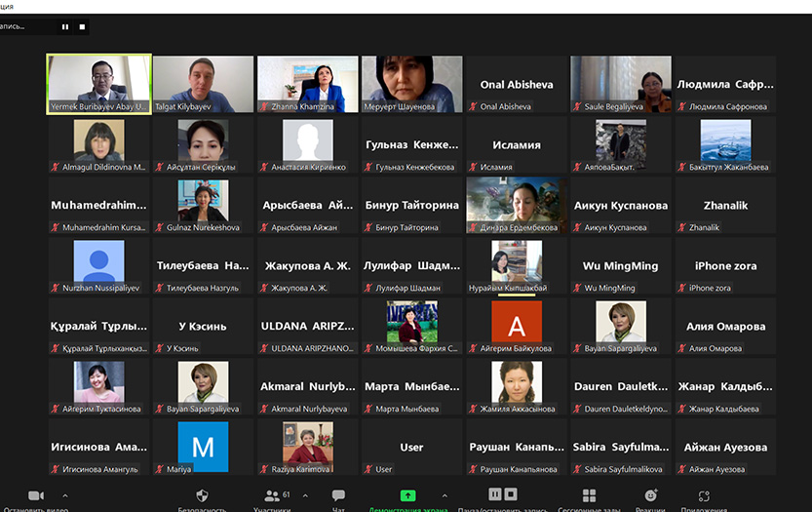Click the camera icon to stop video
This screenshot has width=812, height=512.
pyautogui.click(x=36, y=495)
